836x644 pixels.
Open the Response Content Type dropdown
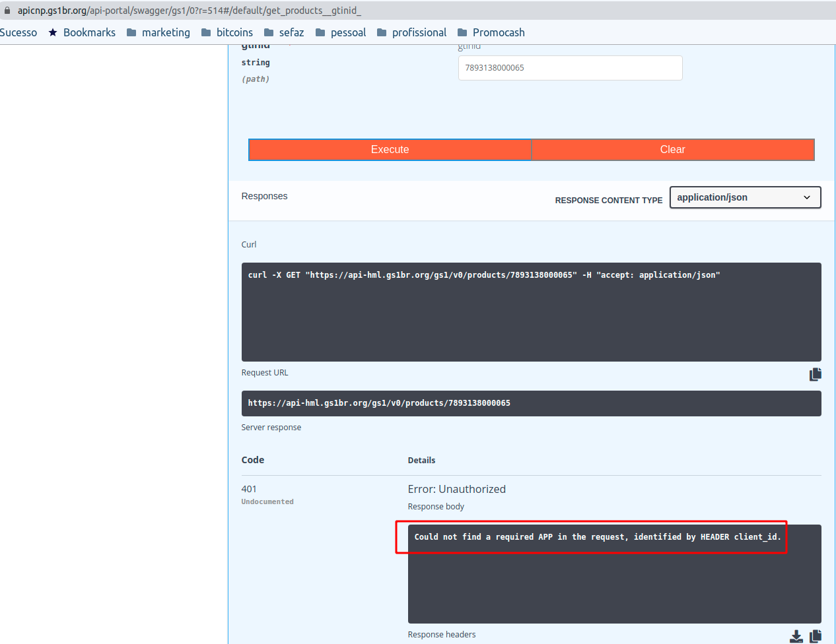(745, 197)
